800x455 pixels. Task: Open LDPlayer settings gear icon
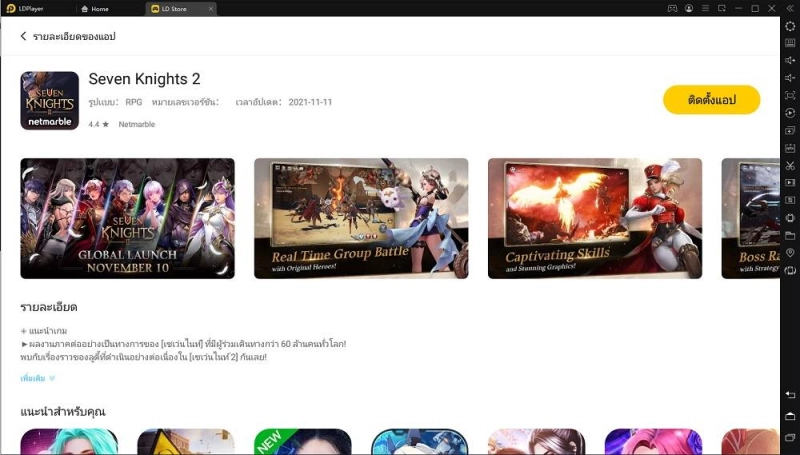790,26
